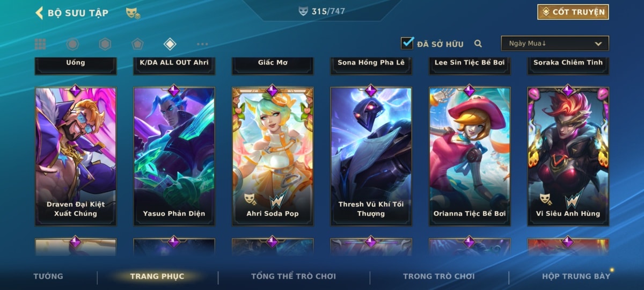Switch to the Tướng tab
644x290 pixels.
tap(48, 276)
